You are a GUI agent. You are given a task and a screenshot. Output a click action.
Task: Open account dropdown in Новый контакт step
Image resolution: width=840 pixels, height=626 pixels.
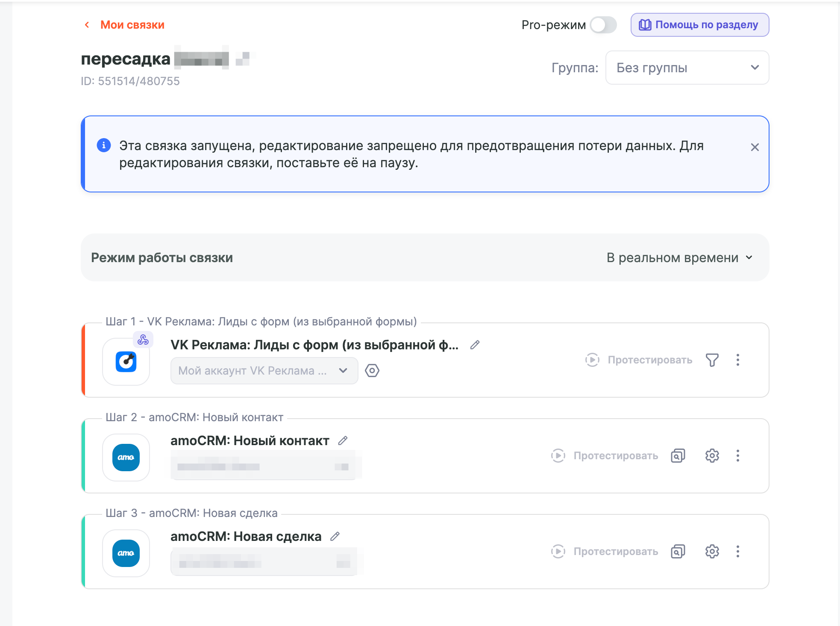click(264, 467)
